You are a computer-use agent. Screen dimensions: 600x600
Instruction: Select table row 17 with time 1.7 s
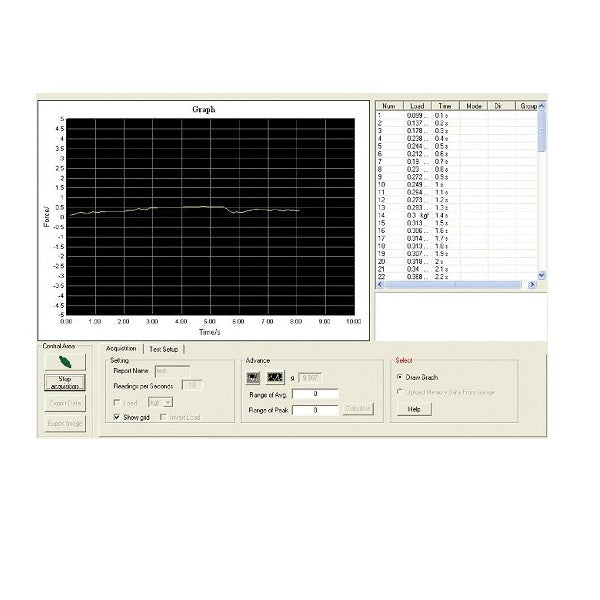pyautogui.click(x=457, y=238)
